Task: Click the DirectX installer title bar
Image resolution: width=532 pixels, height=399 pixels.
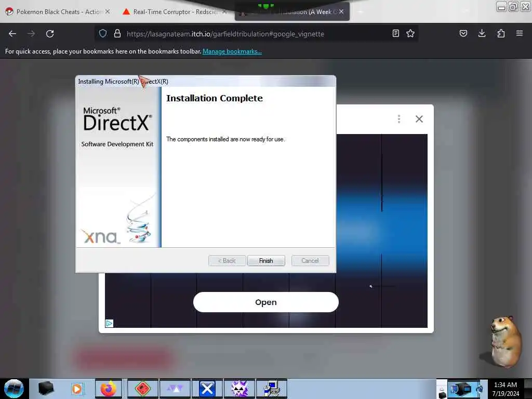Action: point(206,82)
